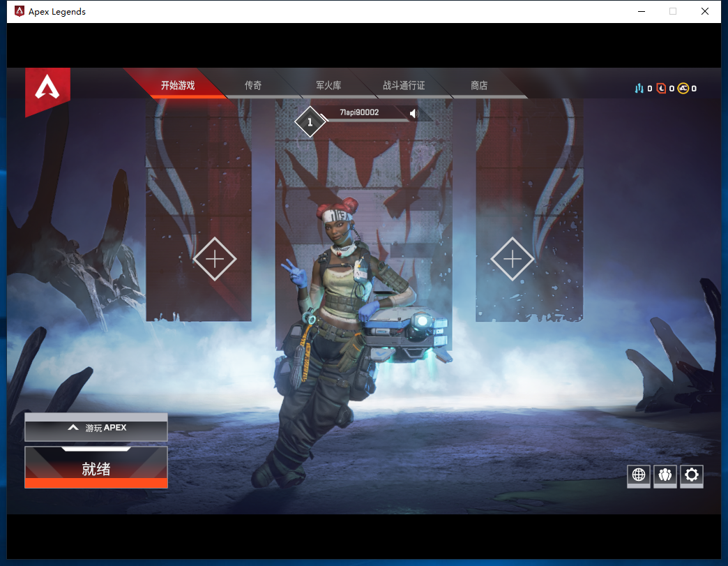Mute voice using speaker icon beside 71api90002

[414, 113]
